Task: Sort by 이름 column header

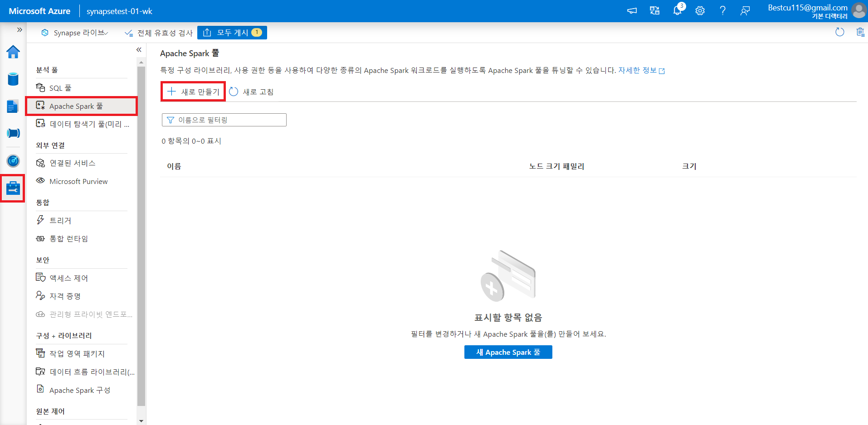Action: tap(174, 166)
